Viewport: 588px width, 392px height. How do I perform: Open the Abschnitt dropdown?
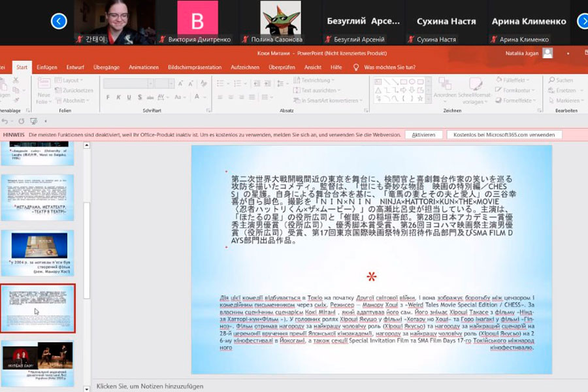tap(73, 101)
